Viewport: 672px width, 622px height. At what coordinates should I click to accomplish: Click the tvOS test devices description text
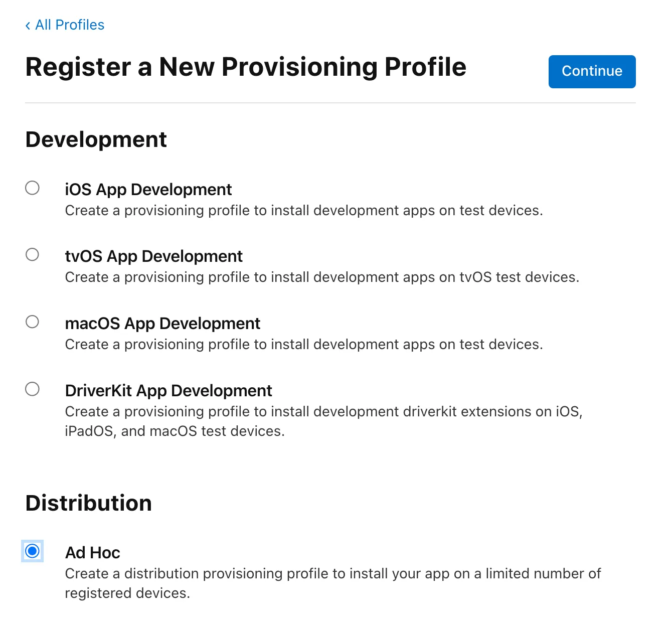[322, 277]
